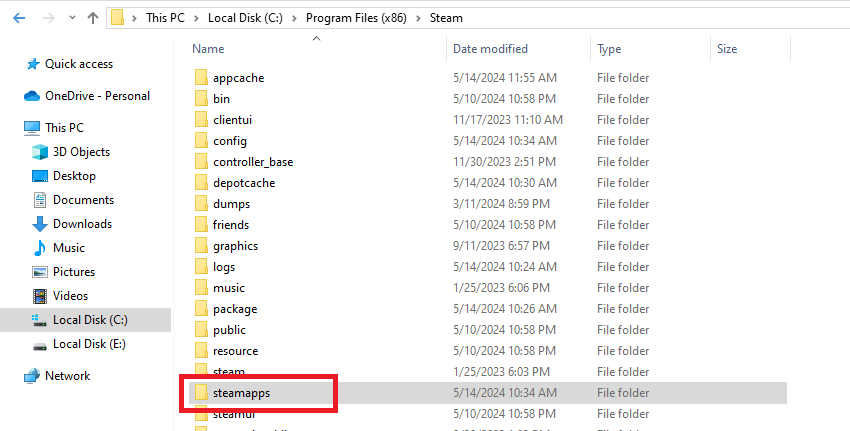
Task: Click the appcache folder icon
Action: click(201, 78)
